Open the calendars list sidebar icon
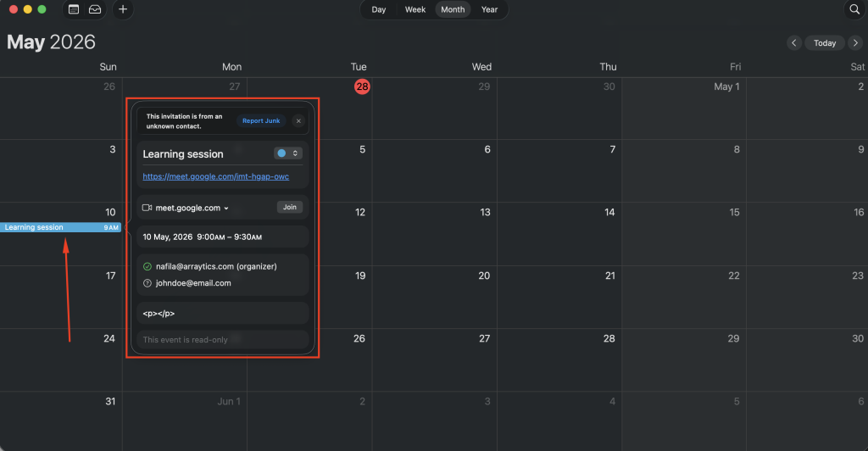The width and height of the screenshot is (868, 451). (74, 9)
